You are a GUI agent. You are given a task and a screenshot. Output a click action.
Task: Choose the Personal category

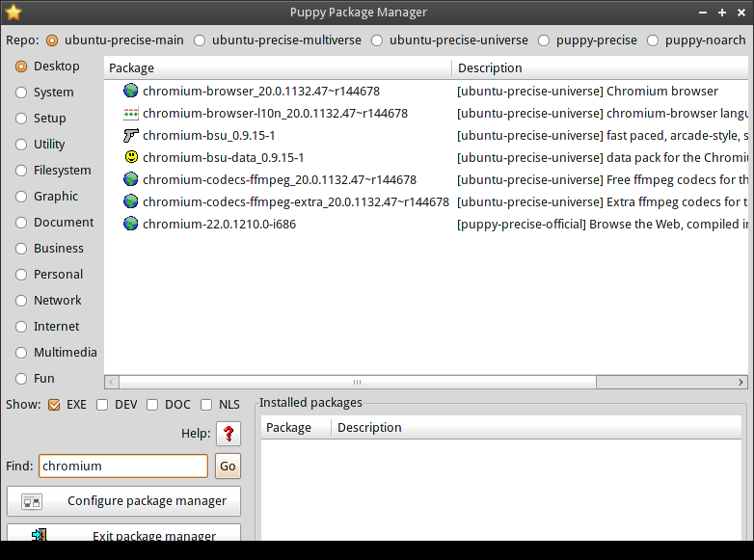21,275
